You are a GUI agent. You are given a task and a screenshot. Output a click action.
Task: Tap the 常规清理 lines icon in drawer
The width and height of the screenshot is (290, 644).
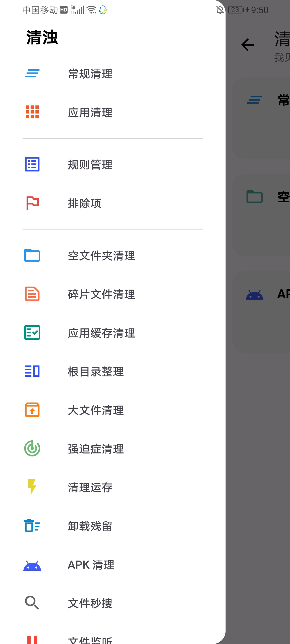click(x=32, y=73)
